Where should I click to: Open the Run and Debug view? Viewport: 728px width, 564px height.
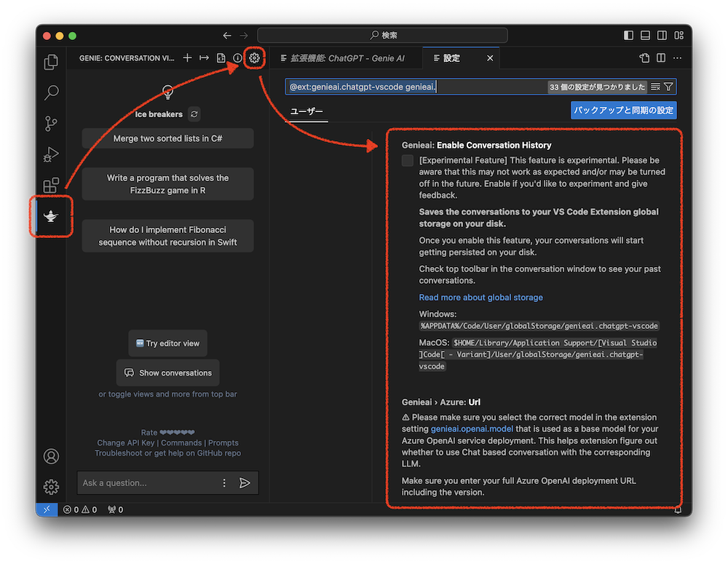51,154
